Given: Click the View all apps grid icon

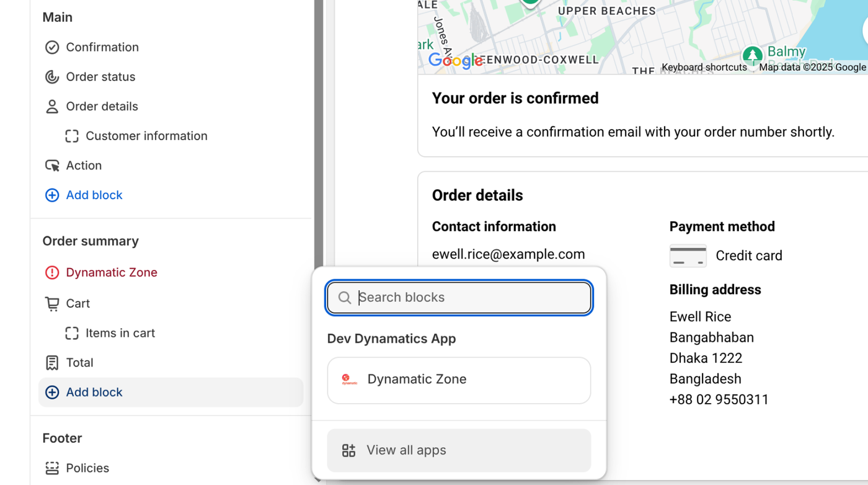Looking at the screenshot, I should click(x=349, y=450).
